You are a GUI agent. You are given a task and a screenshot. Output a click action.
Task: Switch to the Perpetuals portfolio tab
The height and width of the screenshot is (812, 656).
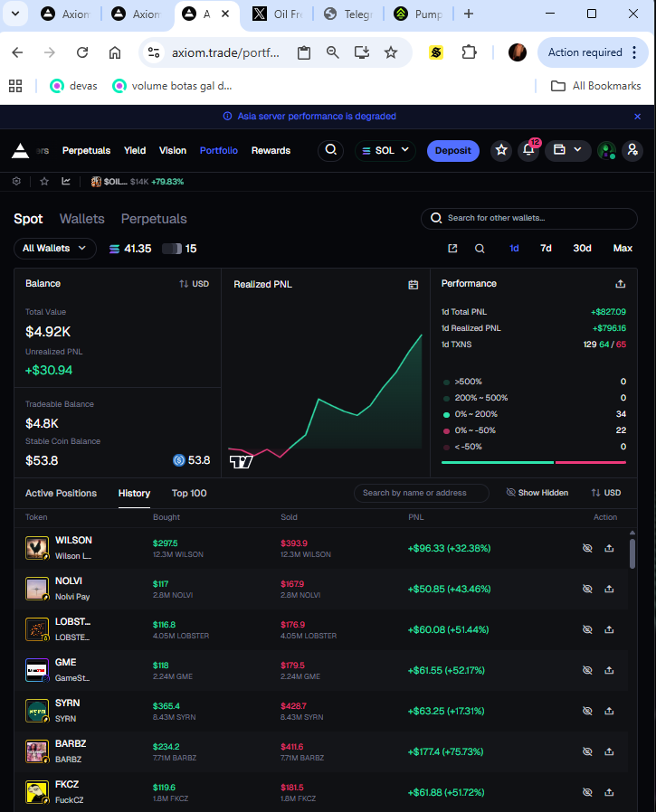154,219
